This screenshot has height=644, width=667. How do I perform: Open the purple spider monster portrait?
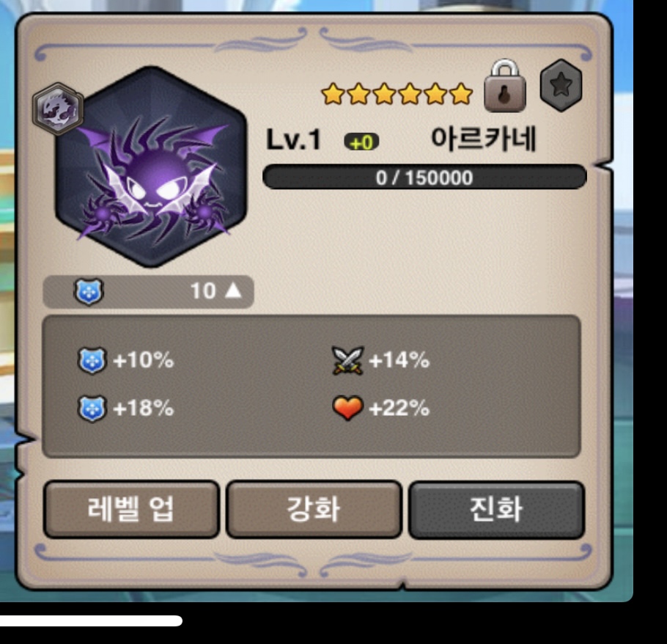pos(151,167)
